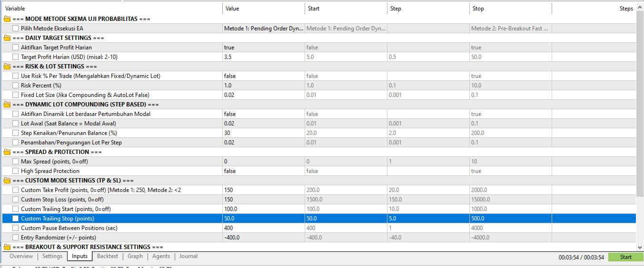Click the green Start button

[x=626, y=257]
